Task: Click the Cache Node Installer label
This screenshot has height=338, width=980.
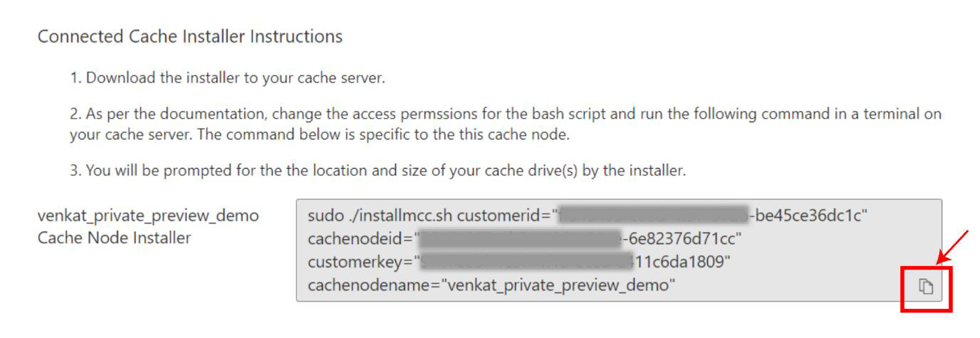Action: [x=114, y=238]
